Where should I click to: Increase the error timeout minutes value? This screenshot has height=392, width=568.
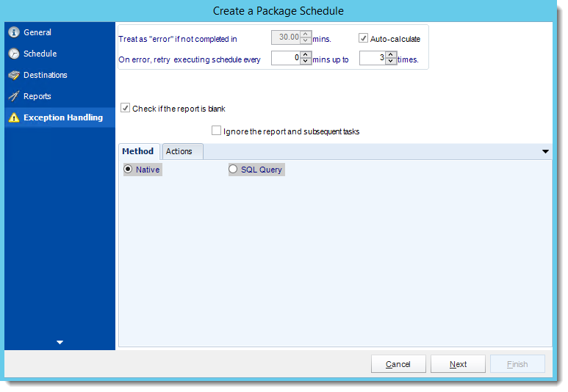(306, 34)
